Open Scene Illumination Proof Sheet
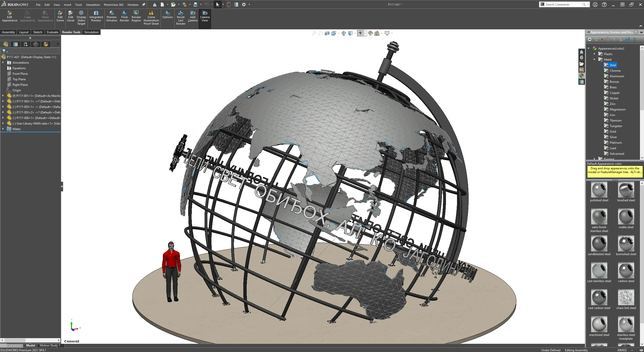Viewport: 644px width, 352px height. [151, 18]
